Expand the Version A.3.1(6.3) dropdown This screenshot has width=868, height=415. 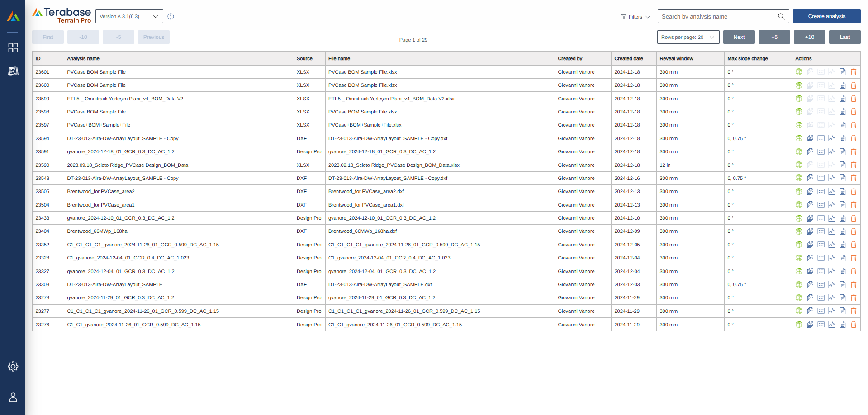pyautogui.click(x=129, y=16)
